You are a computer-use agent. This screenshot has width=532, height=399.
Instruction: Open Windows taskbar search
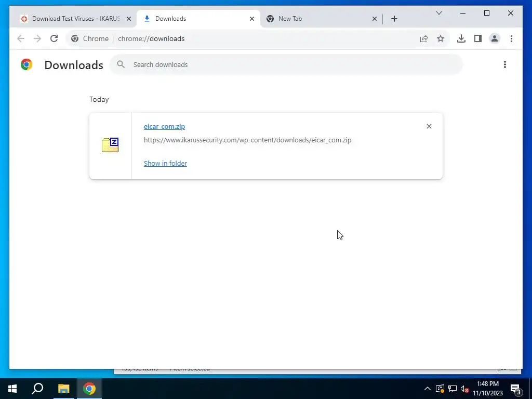37,389
